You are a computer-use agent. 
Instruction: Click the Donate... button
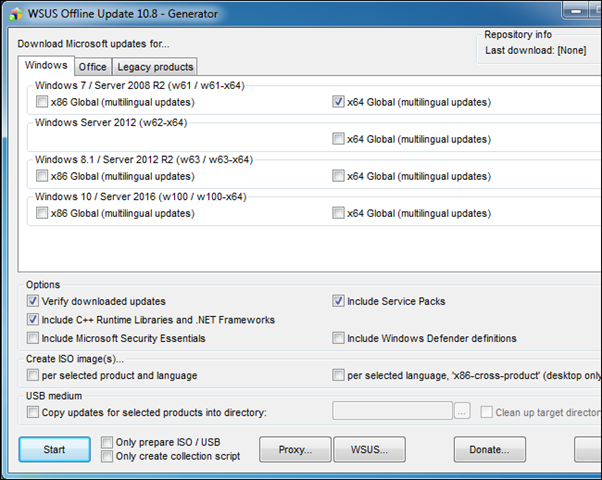[x=489, y=450]
